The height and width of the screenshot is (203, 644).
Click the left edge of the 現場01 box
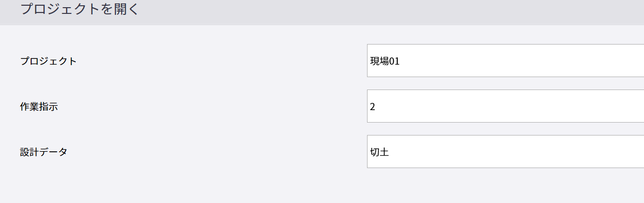(368, 61)
